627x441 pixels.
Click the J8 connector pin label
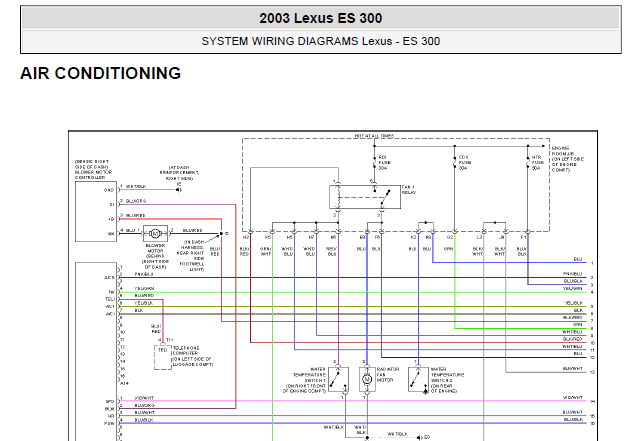[x=501, y=237]
